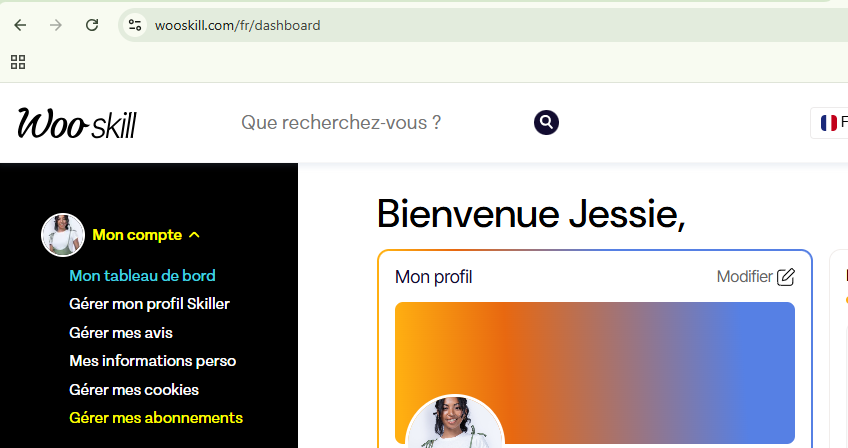The height and width of the screenshot is (448, 848).
Task: Collapse the Mon compte section chevron
Action: coord(194,235)
